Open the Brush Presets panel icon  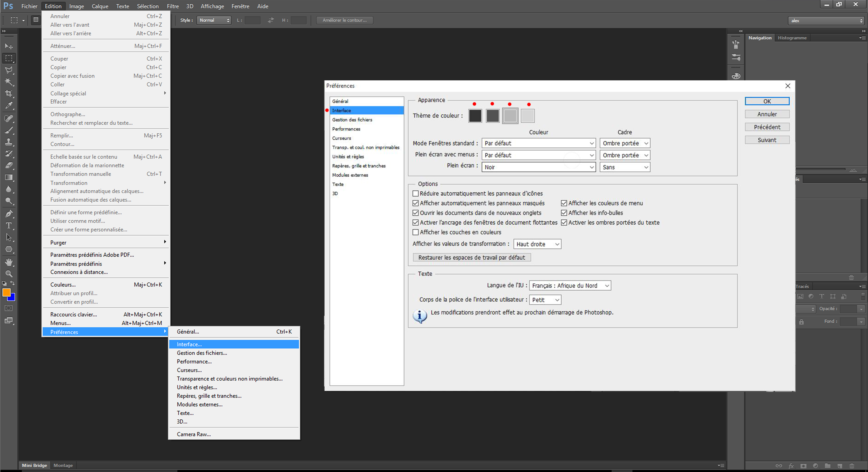(736, 44)
